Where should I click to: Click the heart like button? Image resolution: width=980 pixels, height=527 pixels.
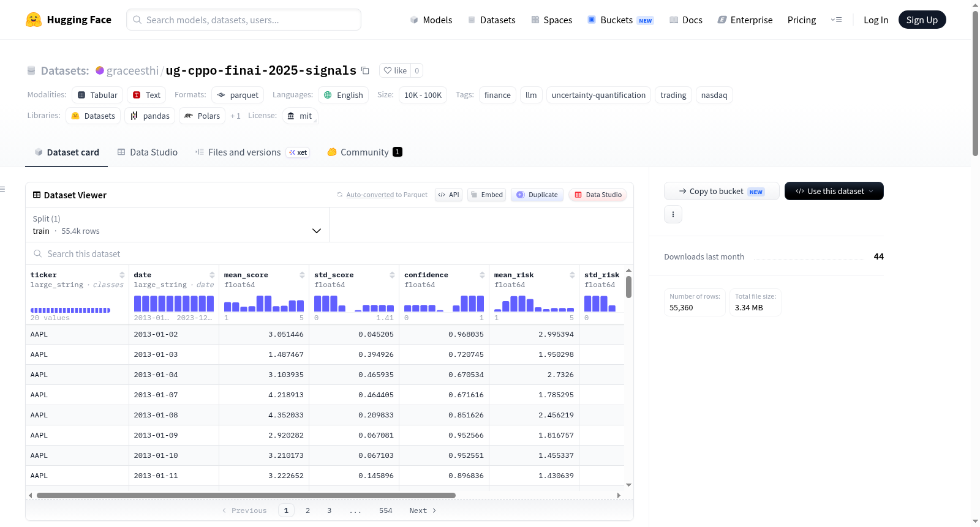click(395, 70)
